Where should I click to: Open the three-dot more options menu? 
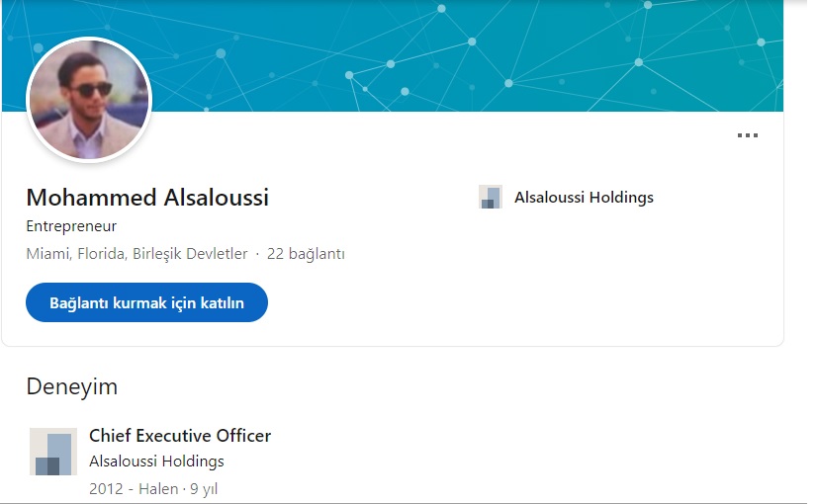(748, 136)
